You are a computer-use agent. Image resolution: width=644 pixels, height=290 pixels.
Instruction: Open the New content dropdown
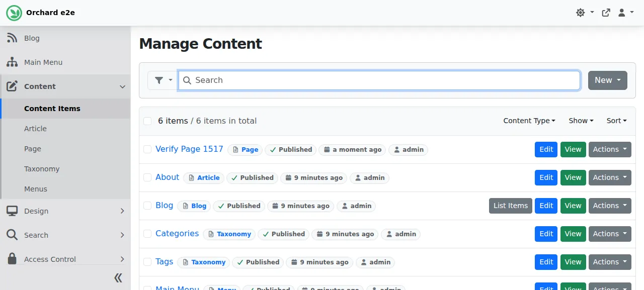608,80
